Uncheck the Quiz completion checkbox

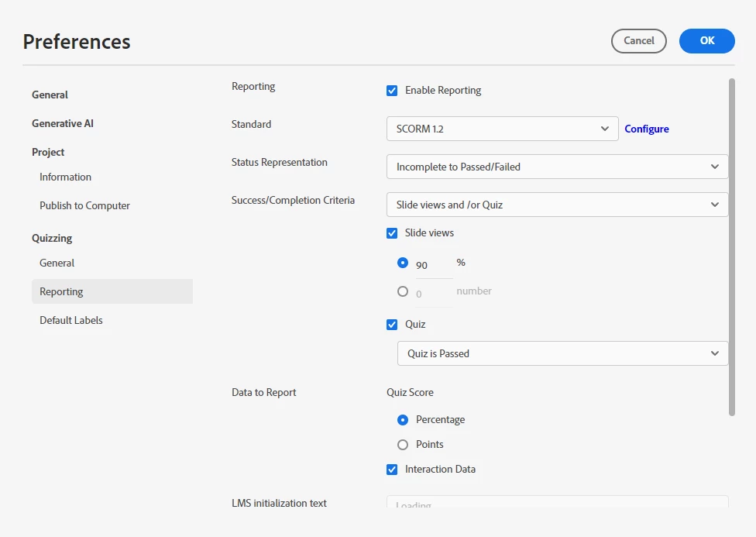392,325
